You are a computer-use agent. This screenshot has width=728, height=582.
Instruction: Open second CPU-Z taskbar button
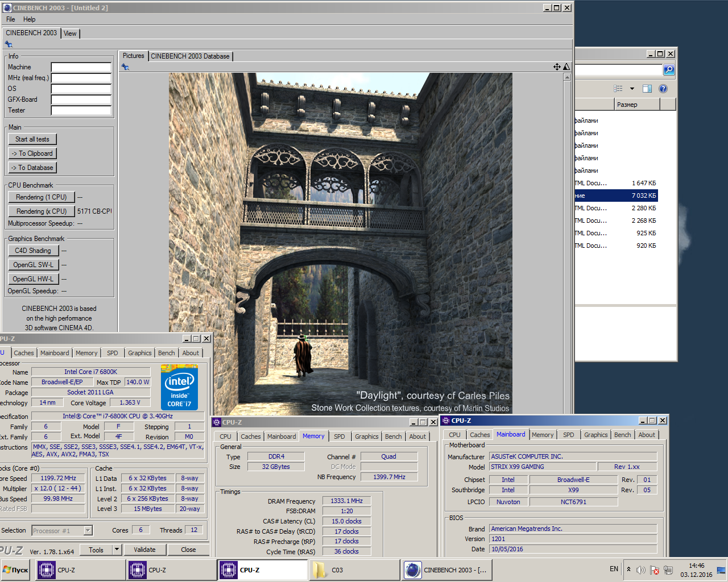click(x=171, y=570)
